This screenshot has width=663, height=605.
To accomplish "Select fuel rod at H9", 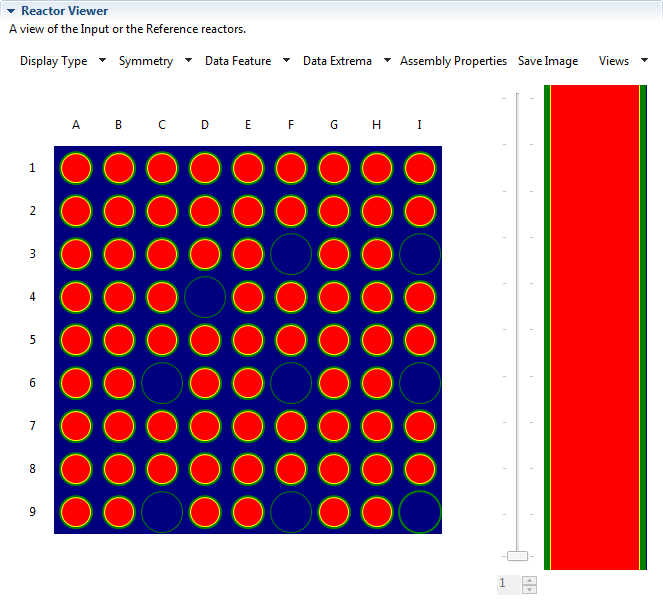I will [x=377, y=512].
